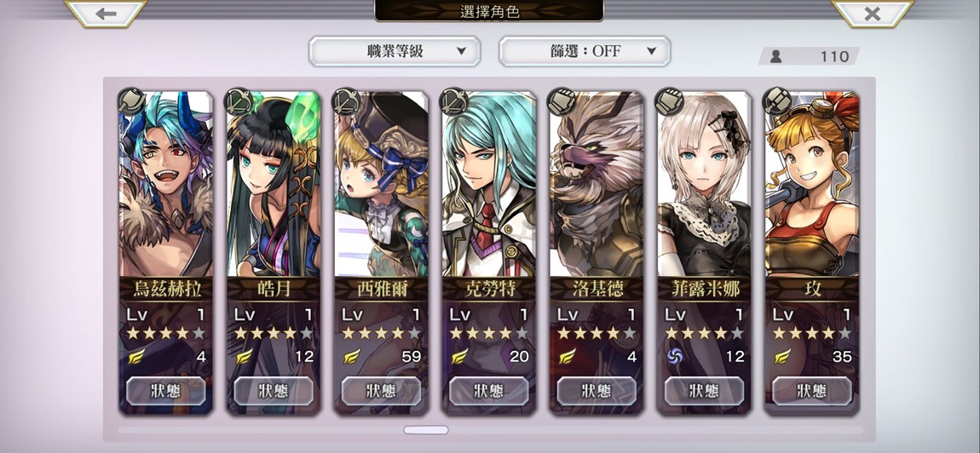Image resolution: width=980 pixels, height=453 pixels.
Task: Click the 狀態 button under 克勞特
Action: tap(489, 391)
